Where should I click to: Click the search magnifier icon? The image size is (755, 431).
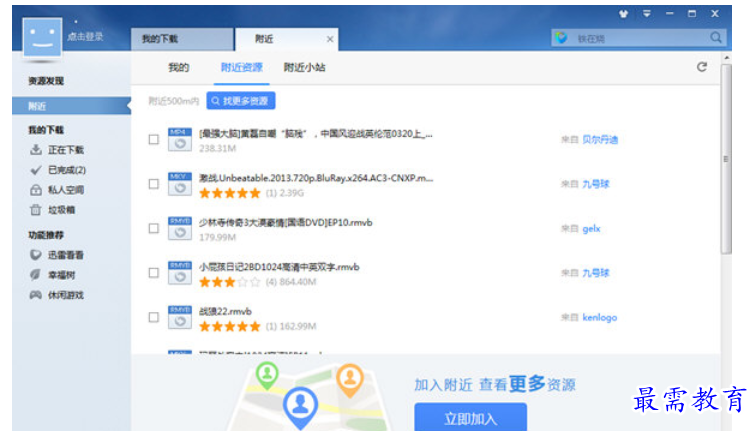point(716,38)
